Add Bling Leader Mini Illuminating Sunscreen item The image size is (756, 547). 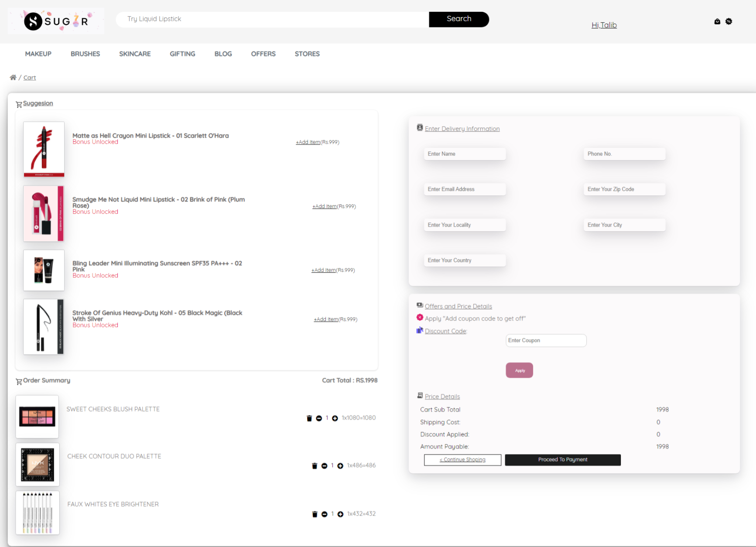[x=323, y=270]
